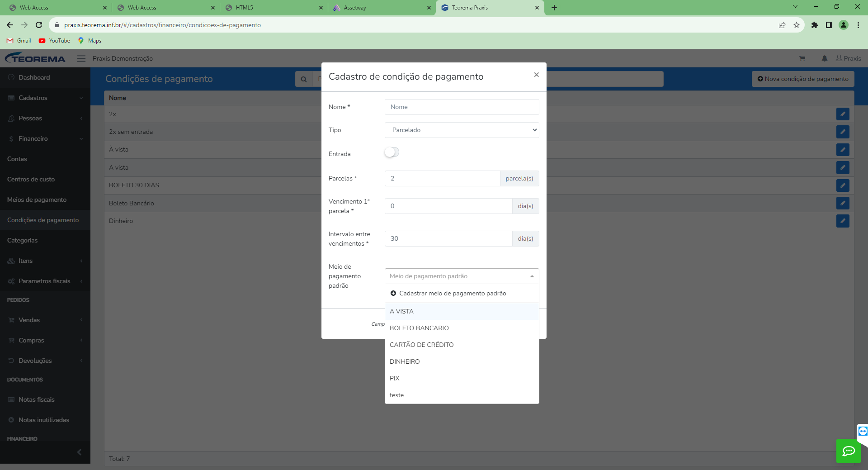Bookmark this page with star icon
This screenshot has width=868, height=470.
pyautogui.click(x=797, y=25)
